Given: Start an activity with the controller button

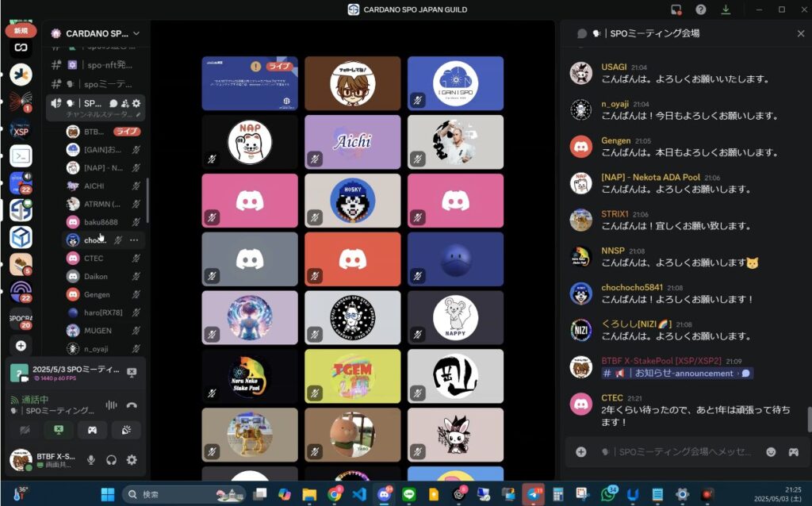Looking at the screenshot, I should [92, 430].
